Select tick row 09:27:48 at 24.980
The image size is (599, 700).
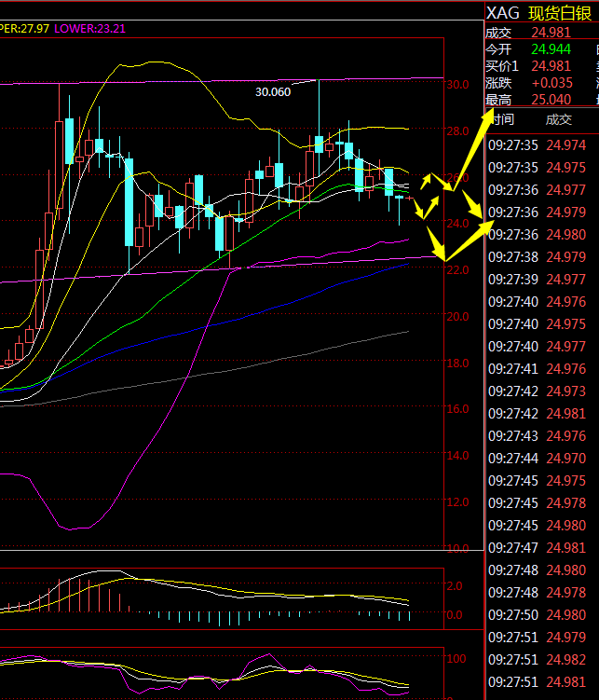point(537,570)
